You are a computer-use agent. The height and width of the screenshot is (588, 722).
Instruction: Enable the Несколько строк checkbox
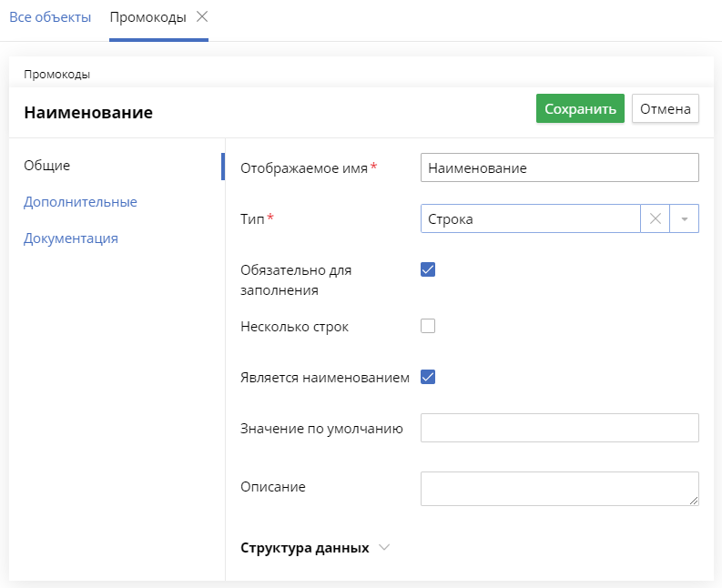coord(428,326)
